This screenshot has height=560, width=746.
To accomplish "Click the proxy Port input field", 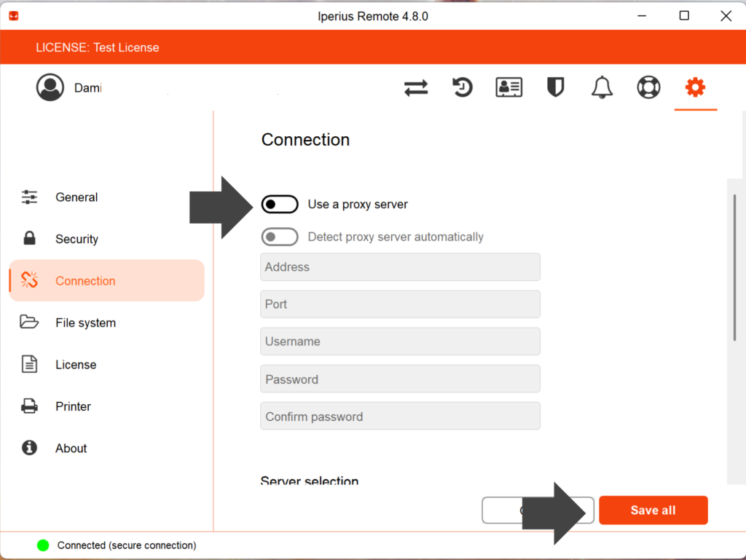I will point(400,304).
